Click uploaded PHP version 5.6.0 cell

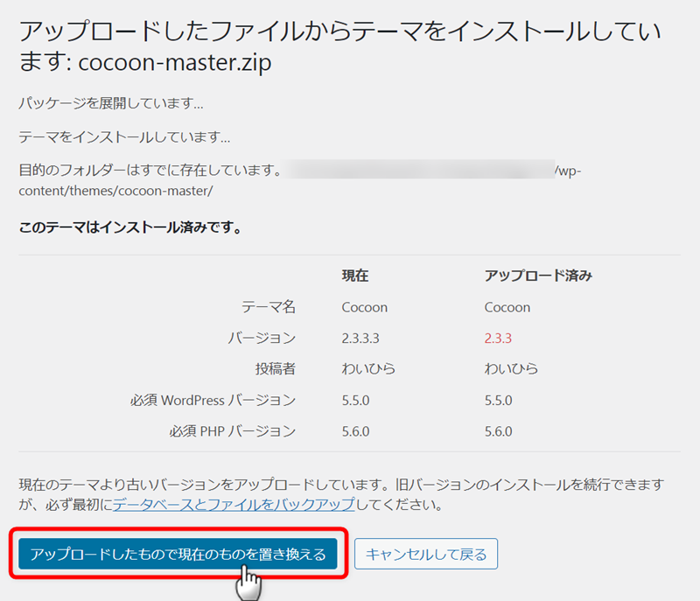499,431
